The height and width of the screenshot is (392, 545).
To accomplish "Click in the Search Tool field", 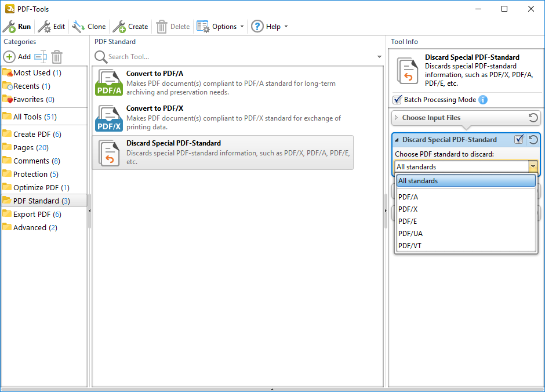I will [238, 57].
